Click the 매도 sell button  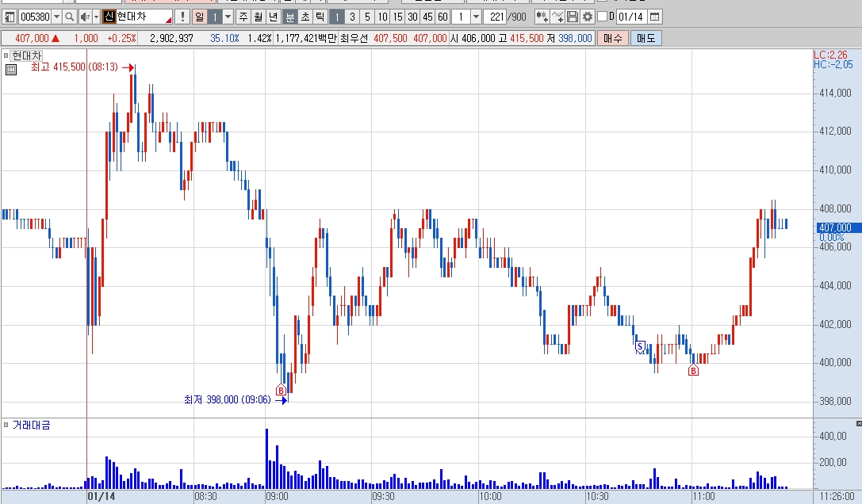pos(646,38)
